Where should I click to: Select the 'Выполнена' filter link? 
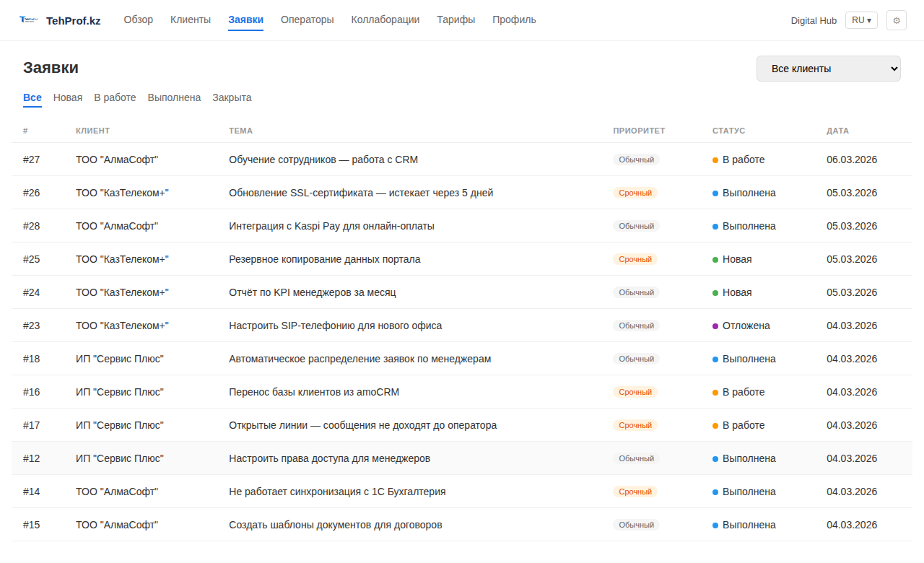(174, 97)
